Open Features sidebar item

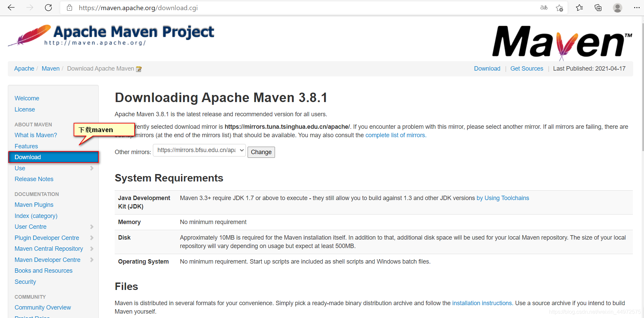tap(26, 146)
